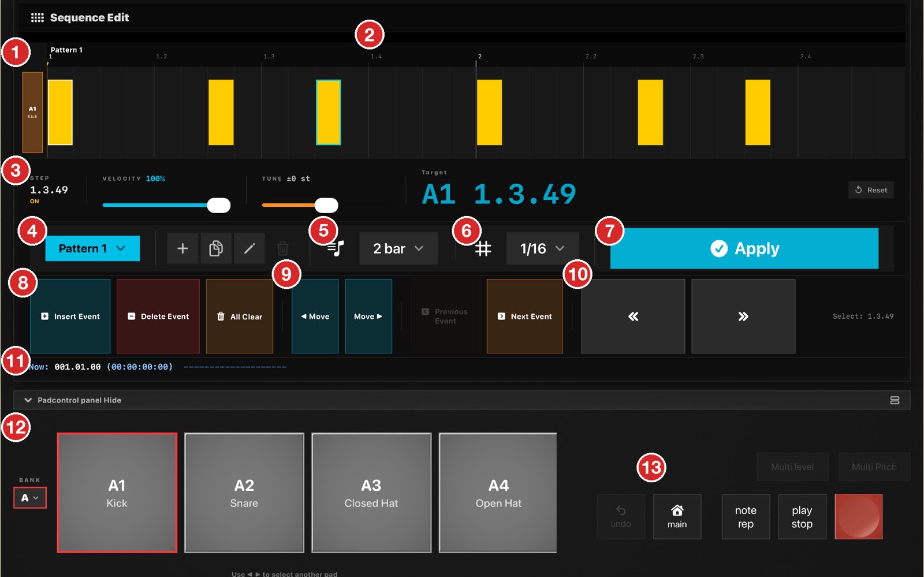Jump backward with double left arrow

point(633,317)
